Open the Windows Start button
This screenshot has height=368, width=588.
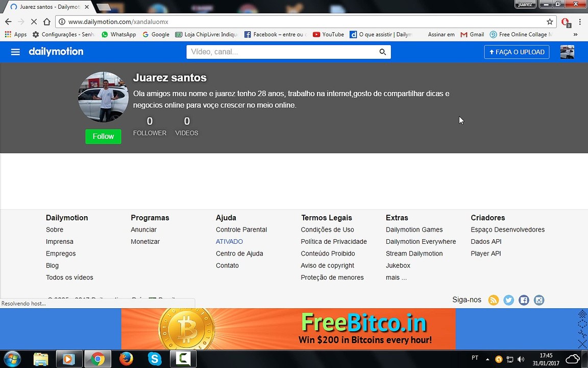pyautogui.click(x=12, y=359)
